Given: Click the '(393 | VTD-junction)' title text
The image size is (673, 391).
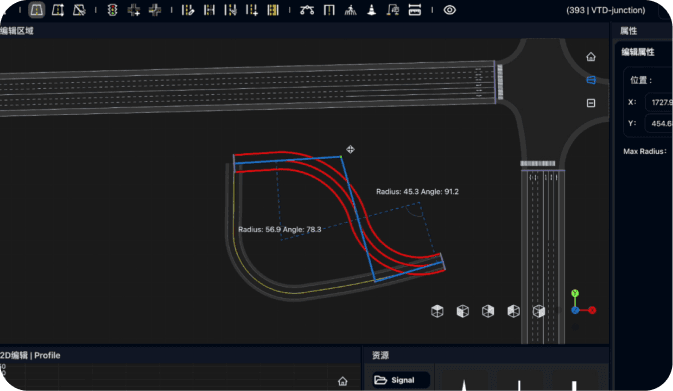Looking at the screenshot, I should (606, 10).
